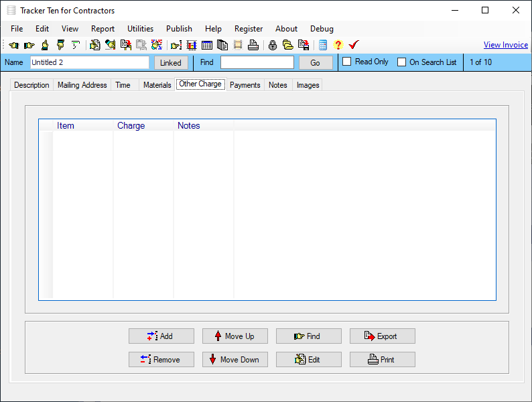Click the greyed-out copy document toolbar icon
The image size is (532, 402).
141,45
